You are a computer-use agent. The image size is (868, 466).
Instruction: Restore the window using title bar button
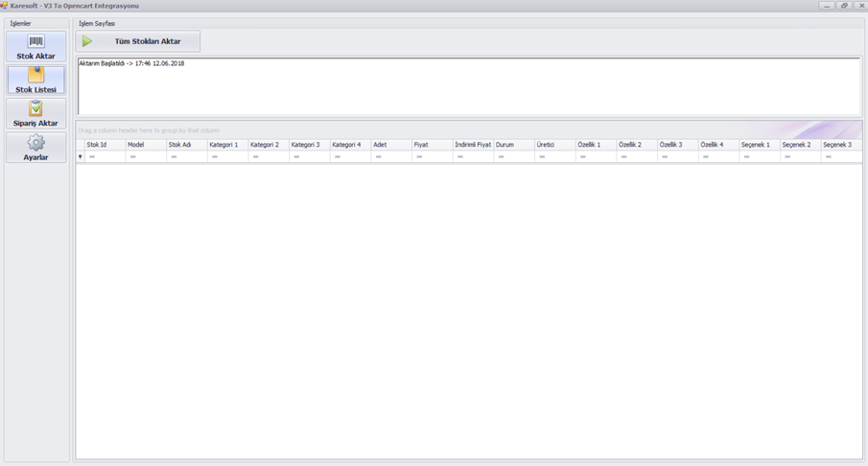point(844,6)
